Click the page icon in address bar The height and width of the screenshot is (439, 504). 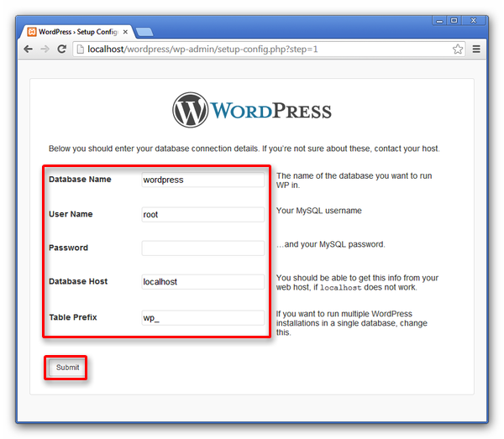click(x=81, y=50)
